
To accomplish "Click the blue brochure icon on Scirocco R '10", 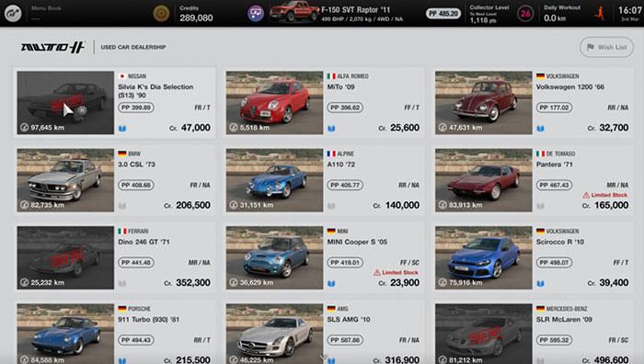I will (x=541, y=283).
